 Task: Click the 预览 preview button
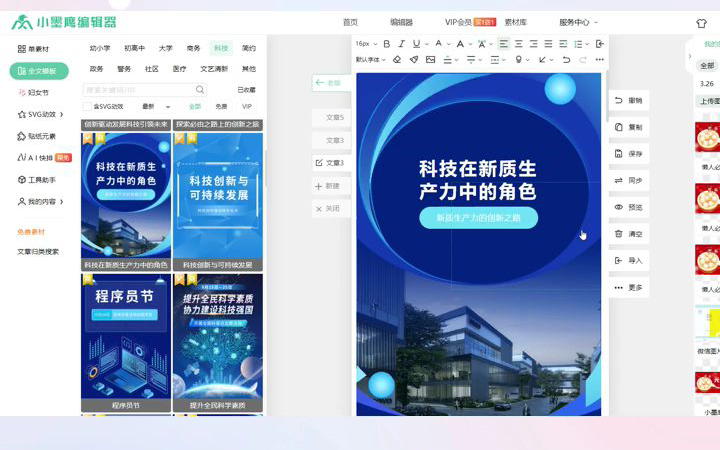tap(629, 207)
